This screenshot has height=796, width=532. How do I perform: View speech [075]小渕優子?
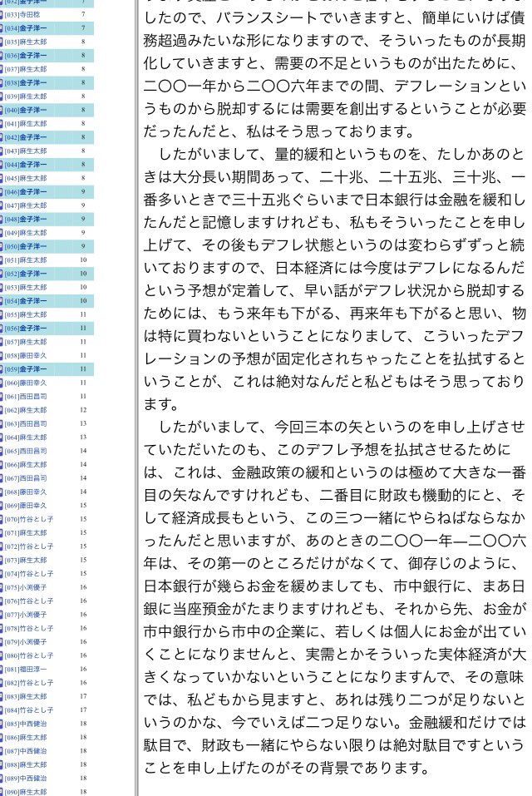26,588
